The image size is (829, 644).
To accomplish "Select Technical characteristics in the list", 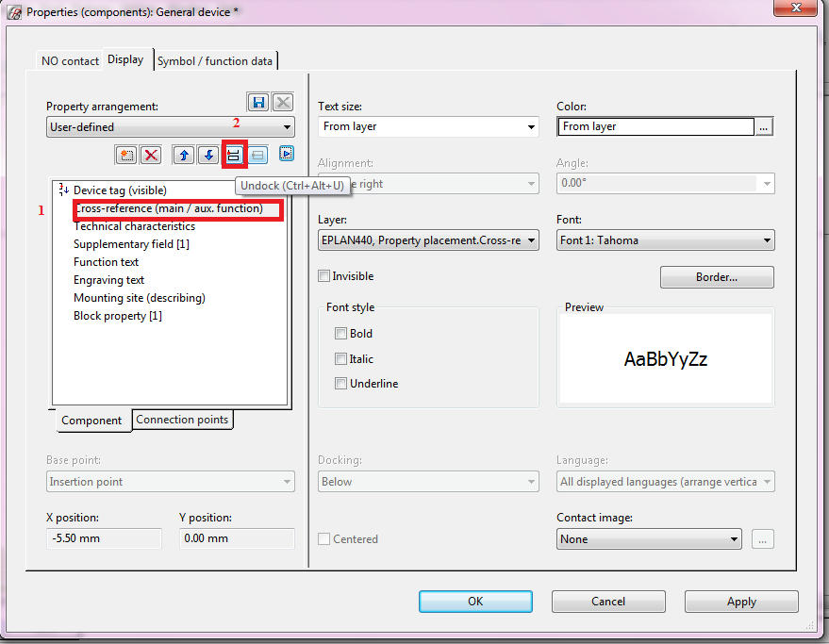I will coord(134,225).
